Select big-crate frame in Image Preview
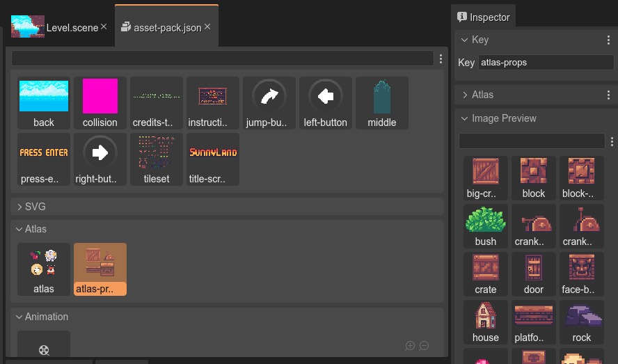The height and width of the screenshot is (364, 618). (x=486, y=178)
